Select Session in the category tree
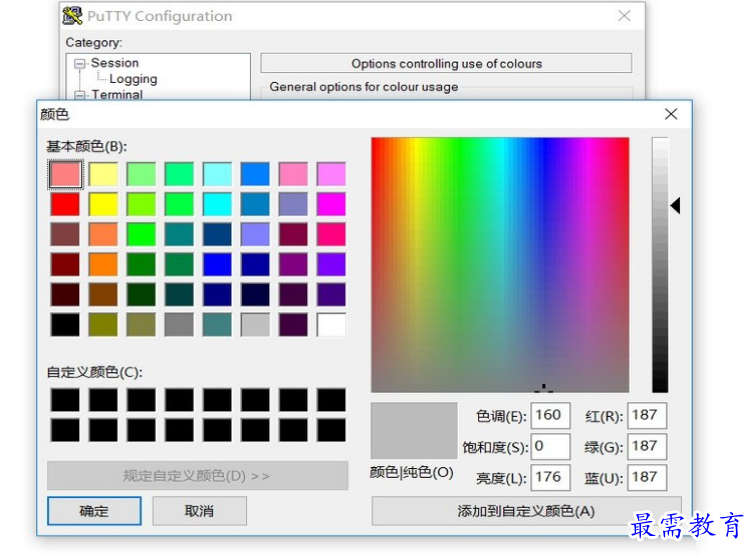 tap(115, 63)
